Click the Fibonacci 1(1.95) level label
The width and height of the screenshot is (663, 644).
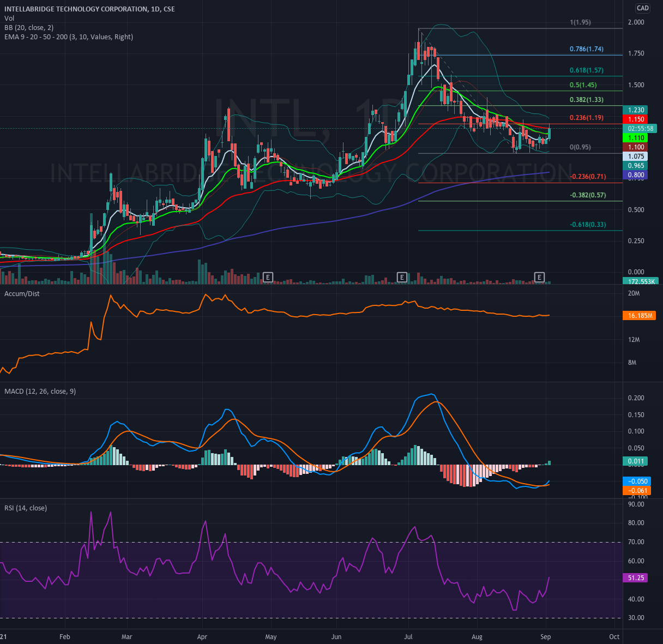580,22
